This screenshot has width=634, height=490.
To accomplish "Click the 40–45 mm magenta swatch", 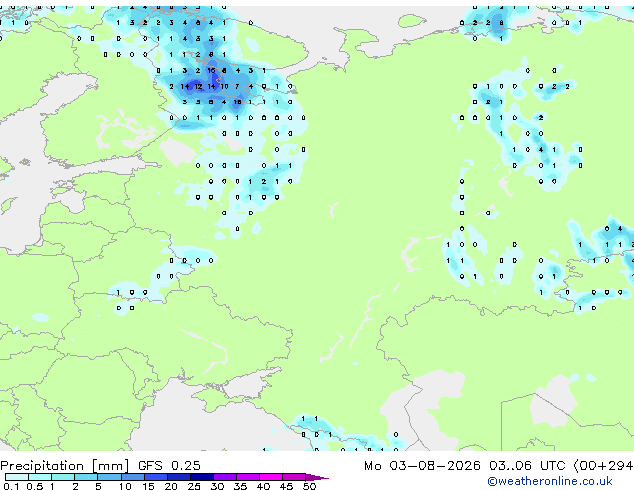I will click(x=271, y=477).
